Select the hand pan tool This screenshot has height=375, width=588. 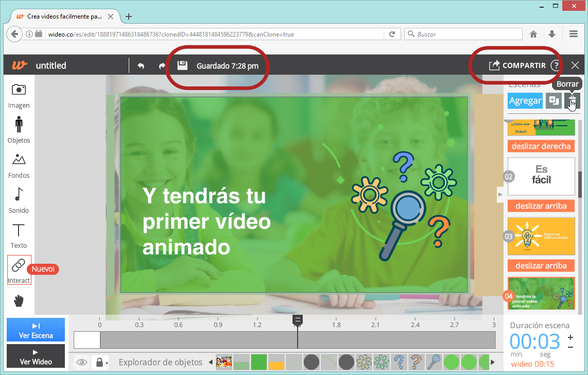pyautogui.click(x=19, y=301)
